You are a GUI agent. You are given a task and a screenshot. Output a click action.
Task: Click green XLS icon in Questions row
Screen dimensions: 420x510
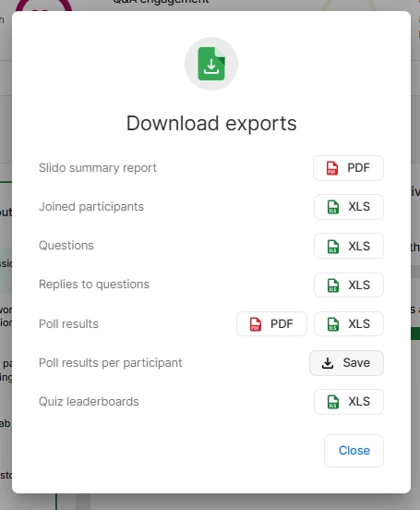click(x=333, y=246)
